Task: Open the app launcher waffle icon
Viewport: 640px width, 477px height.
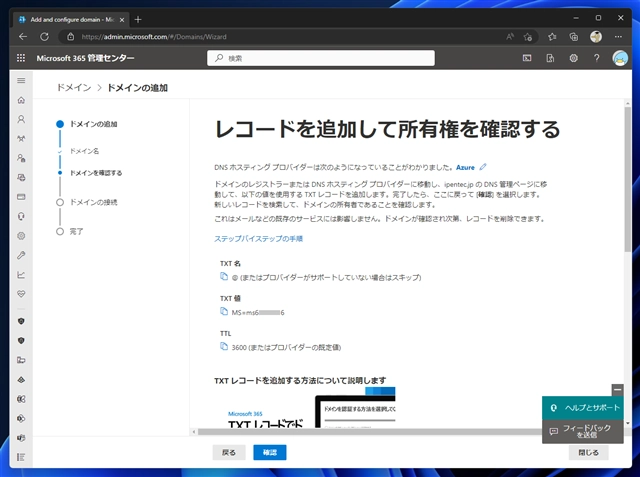Action: tap(21, 58)
